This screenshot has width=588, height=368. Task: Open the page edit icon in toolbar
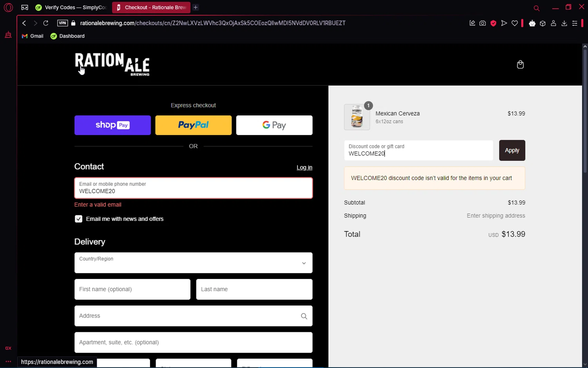coord(472,23)
